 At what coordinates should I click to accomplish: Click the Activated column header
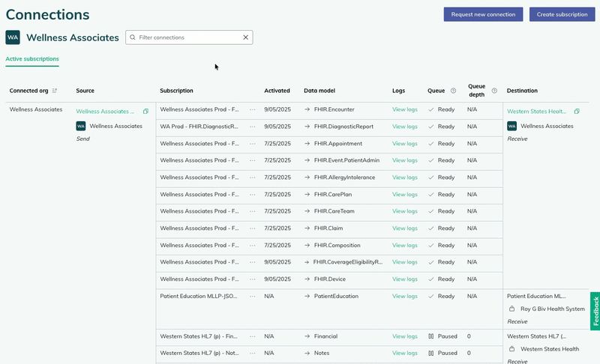277,91
